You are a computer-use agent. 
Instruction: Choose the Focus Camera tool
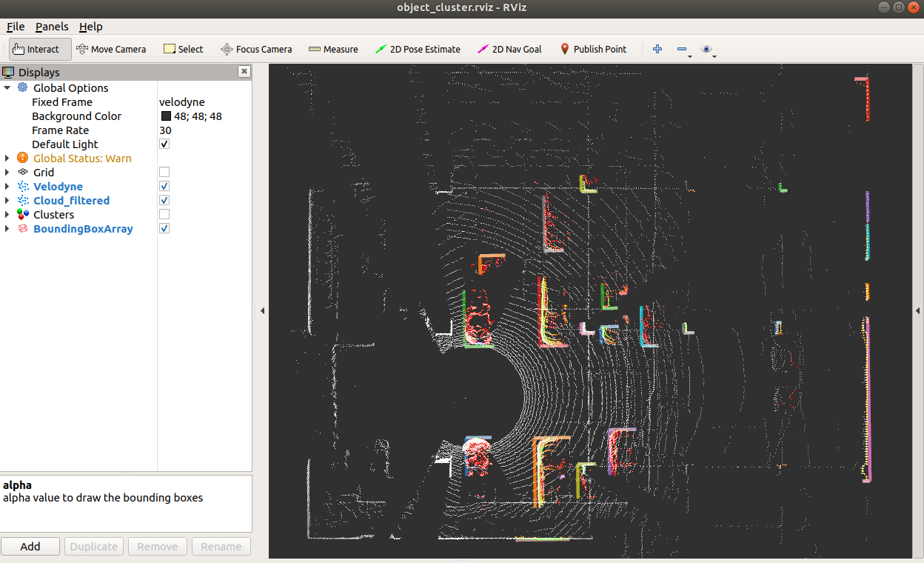(x=256, y=50)
